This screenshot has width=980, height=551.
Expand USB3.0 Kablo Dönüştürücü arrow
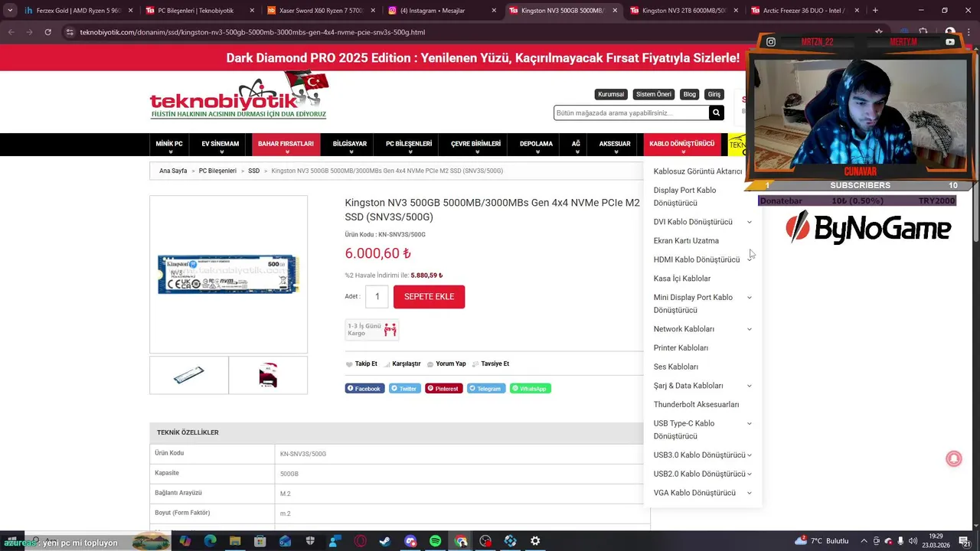click(750, 455)
